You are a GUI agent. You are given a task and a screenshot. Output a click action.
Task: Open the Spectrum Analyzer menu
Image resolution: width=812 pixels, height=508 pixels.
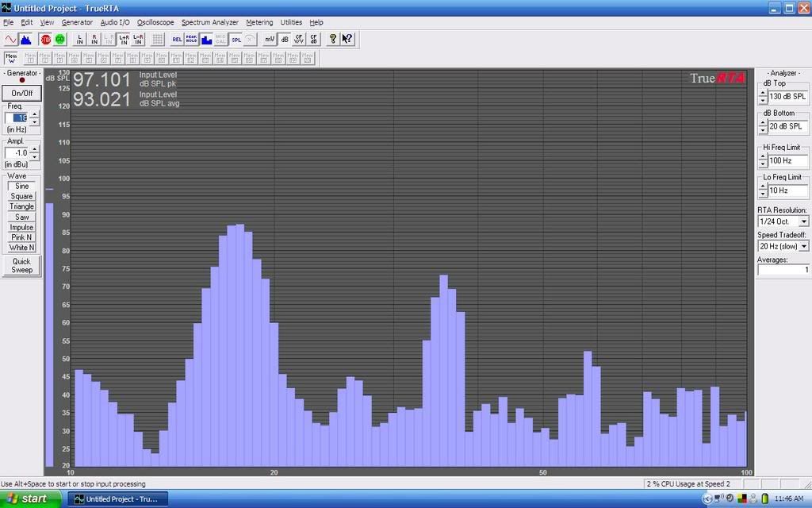click(x=209, y=22)
